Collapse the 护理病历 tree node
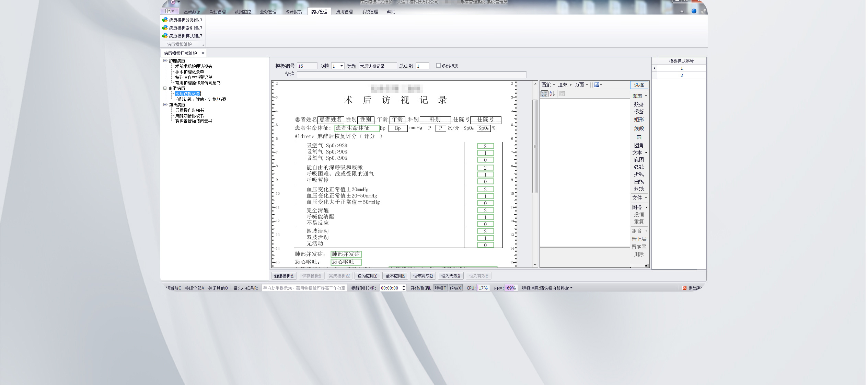The height and width of the screenshot is (385, 868). (165, 61)
